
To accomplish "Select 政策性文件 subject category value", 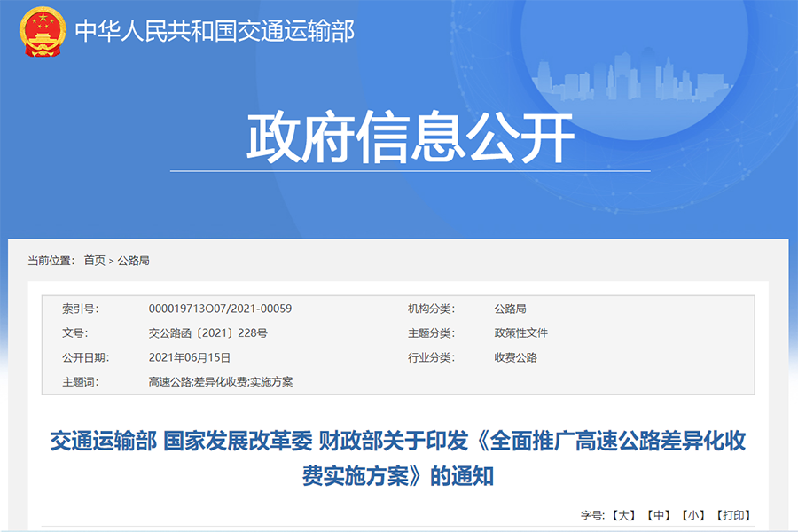I will point(520,333).
